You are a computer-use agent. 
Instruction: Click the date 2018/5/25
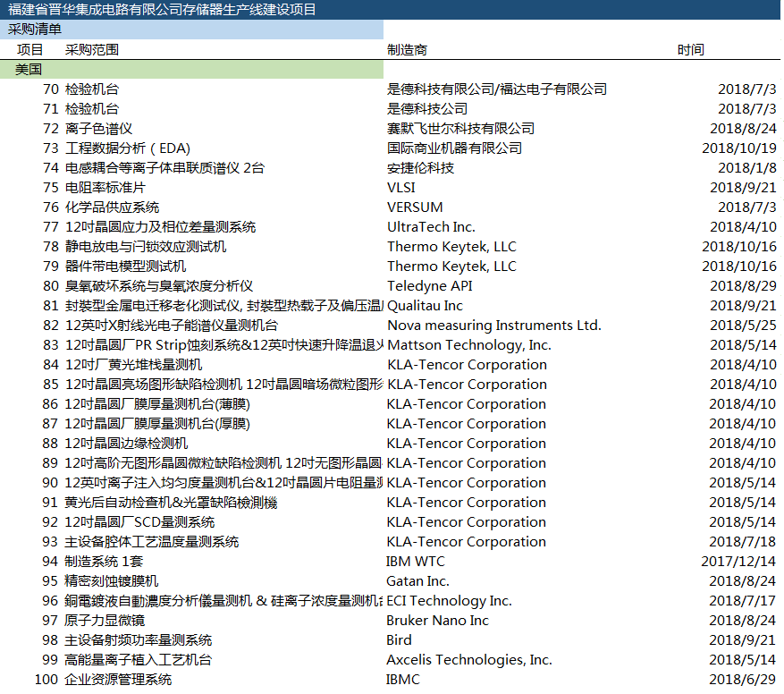[x=743, y=326]
